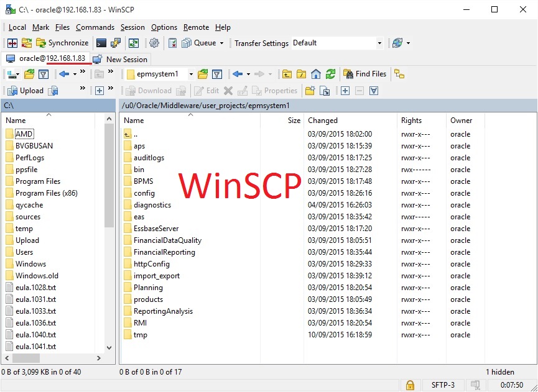
Task: Click the Compare Directories icon
Action: [x=12, y=43]
